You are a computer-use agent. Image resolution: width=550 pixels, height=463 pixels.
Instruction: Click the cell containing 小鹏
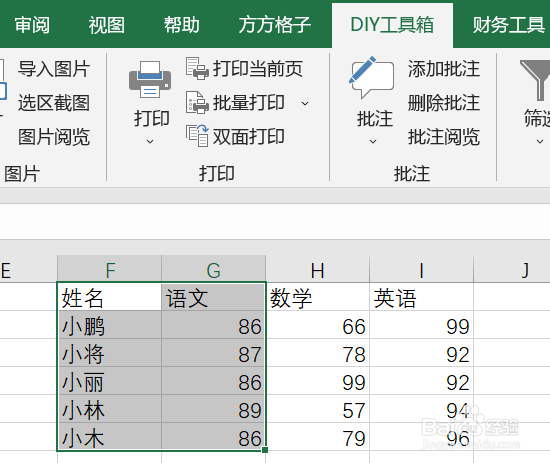click(109, 325)
